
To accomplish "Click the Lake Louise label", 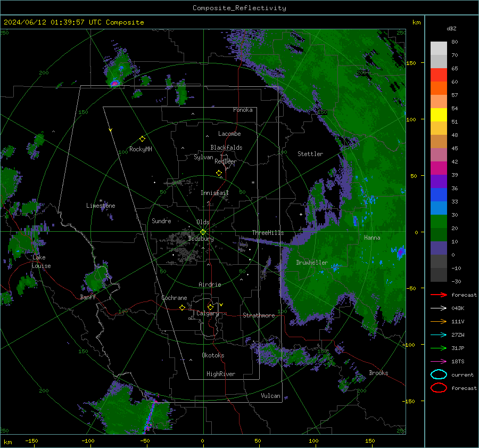I will tap(41, 262).
